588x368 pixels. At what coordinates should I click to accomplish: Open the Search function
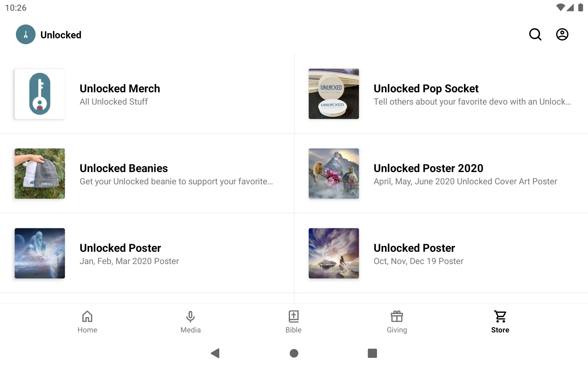tap(536, 34)
